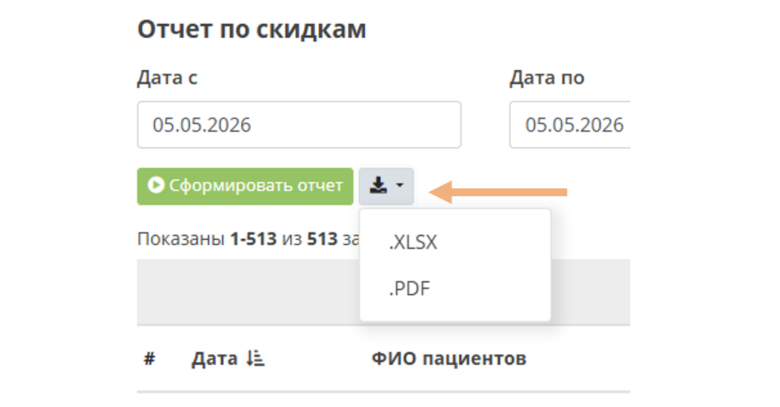
Task: Sort the table by the Дата column header
Action: (214, 358)
